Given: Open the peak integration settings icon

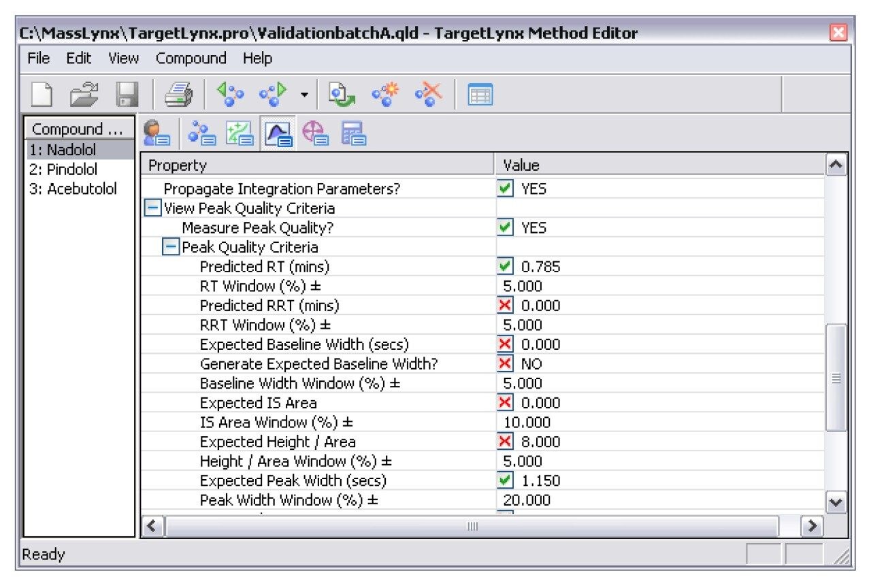Looking at the screenshot, I should pyautogui.click(x=278, y=134).
